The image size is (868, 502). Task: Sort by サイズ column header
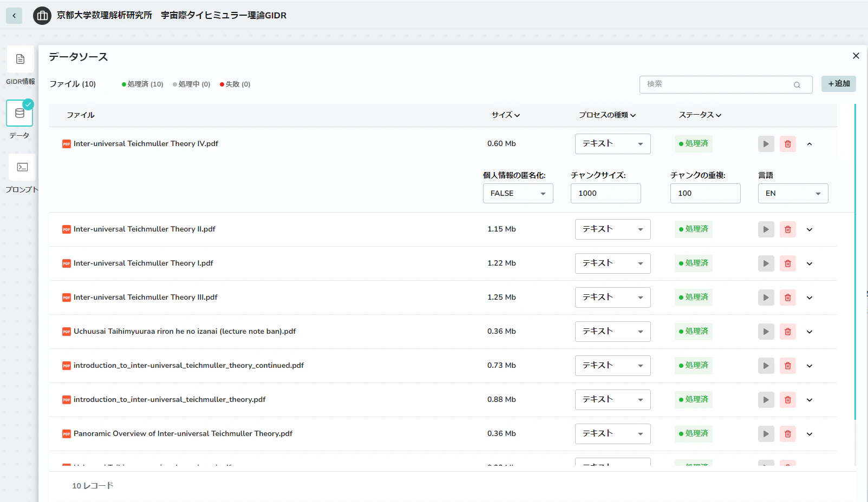point(506,115)
